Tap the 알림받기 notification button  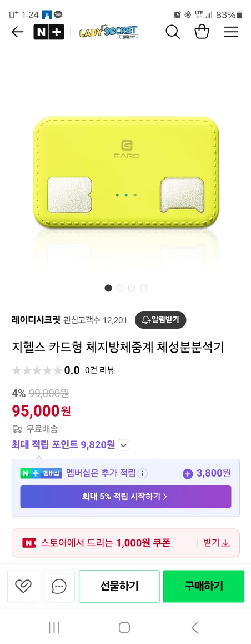[x=160, y=320]
